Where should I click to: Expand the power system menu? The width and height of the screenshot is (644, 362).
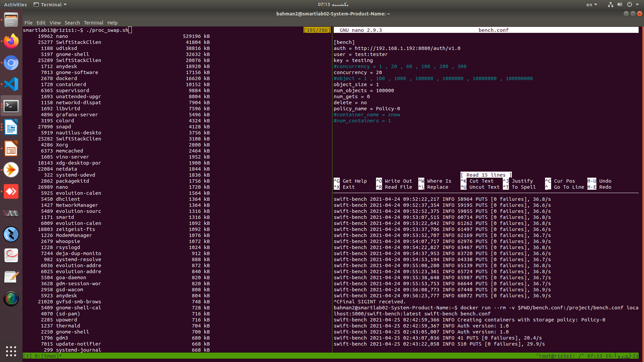[633, 5]
